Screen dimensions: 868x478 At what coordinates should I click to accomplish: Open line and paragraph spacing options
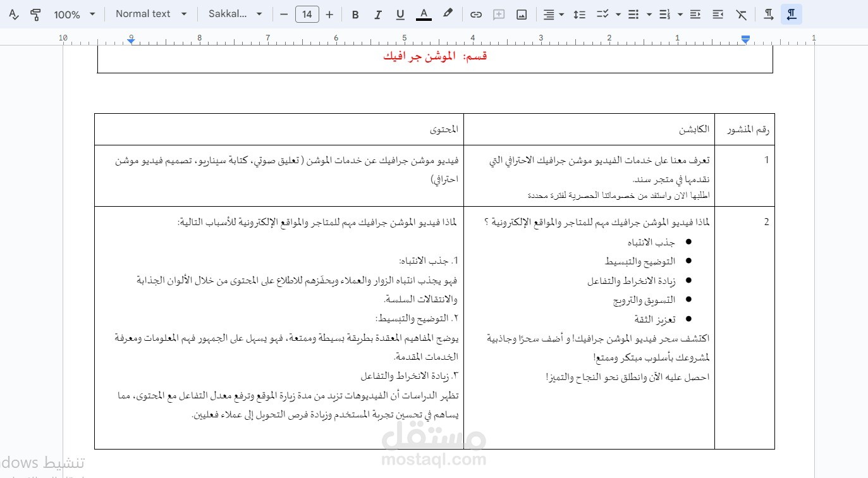click(579, 14)
